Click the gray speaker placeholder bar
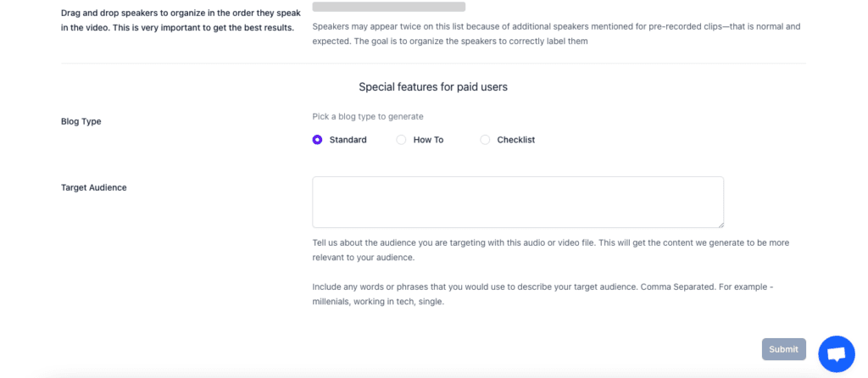The image size is (868, 378). pyautogui.click(x=388, y=7)
